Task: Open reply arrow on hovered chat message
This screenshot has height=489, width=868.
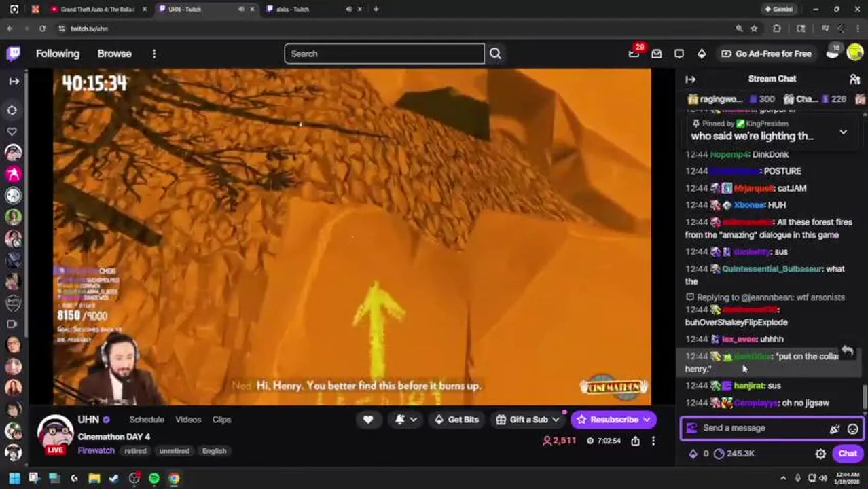Action: point(848,351)
